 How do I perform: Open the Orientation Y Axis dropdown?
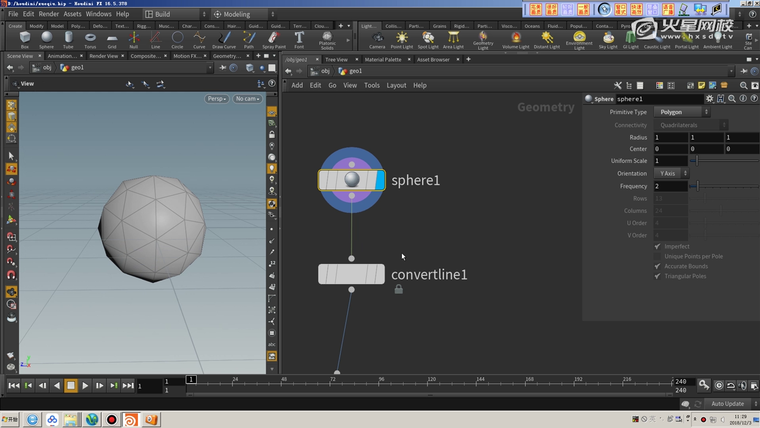click(x=672, y=173)
